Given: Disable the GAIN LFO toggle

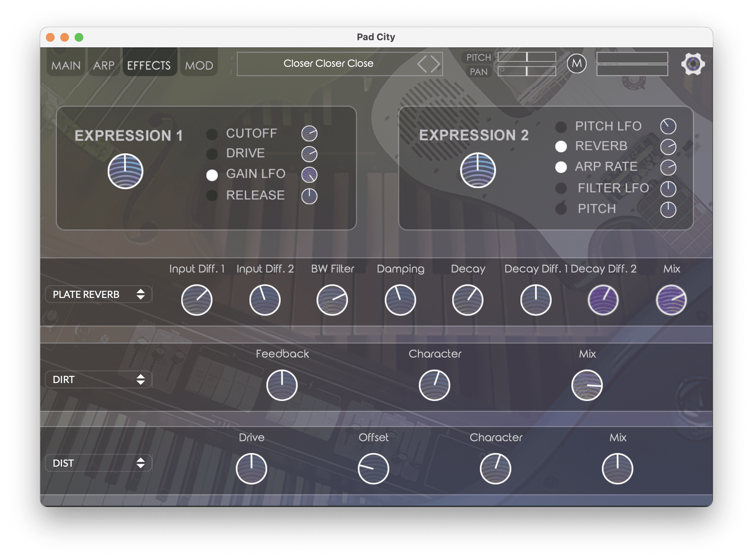Looking at the screenshot, I should [x=212, y=175].
